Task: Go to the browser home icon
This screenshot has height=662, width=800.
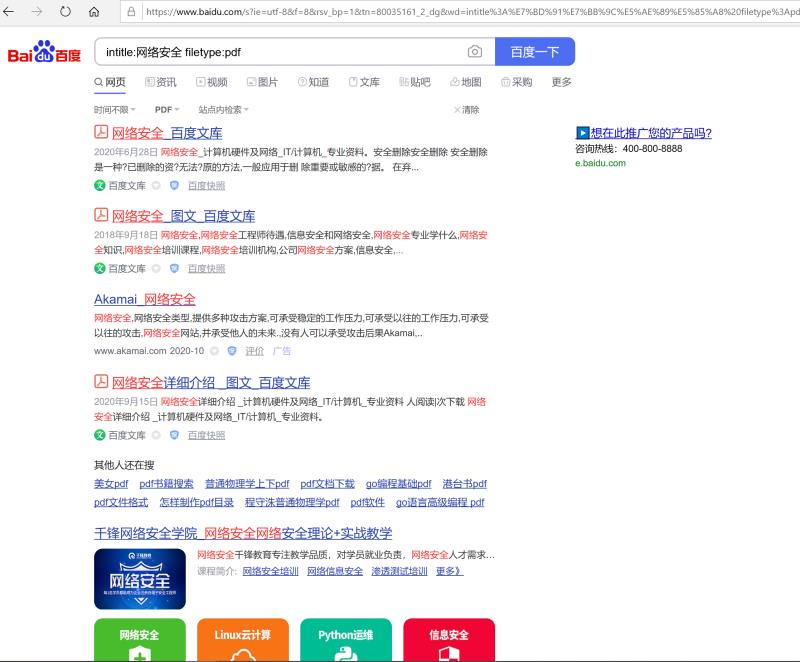Action: pyautogui.click(x=94, y=11)
